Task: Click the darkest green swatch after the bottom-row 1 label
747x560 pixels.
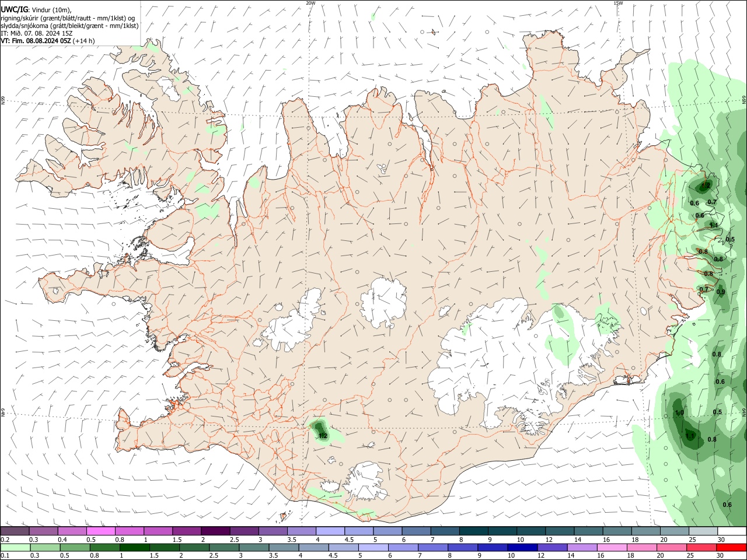Action: click(x=134, y=548)
